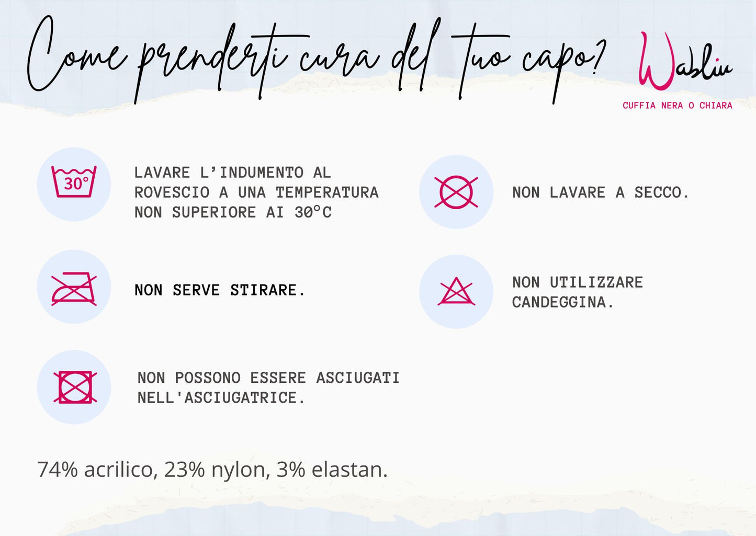Select the do-not-dry-clean circle icon
The width and height of the screenshot is (756, 536).
point(456,192)
